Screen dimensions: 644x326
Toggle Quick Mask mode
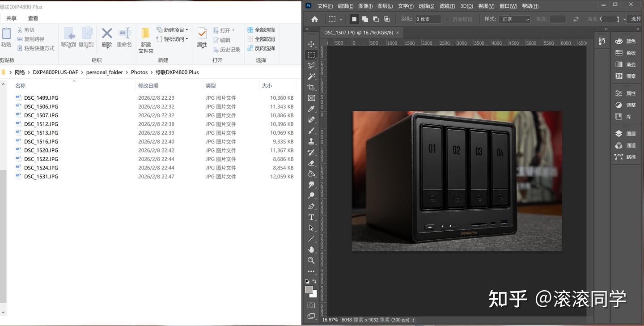point(311,305)
